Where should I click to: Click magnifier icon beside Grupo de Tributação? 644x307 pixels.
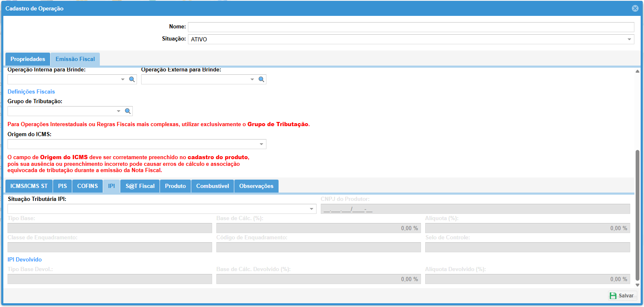[x=128, y=111]
